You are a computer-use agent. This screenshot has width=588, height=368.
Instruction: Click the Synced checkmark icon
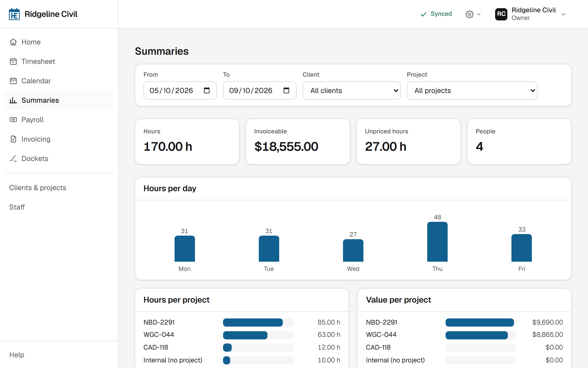pyautogui.click(x=424, y=14)
